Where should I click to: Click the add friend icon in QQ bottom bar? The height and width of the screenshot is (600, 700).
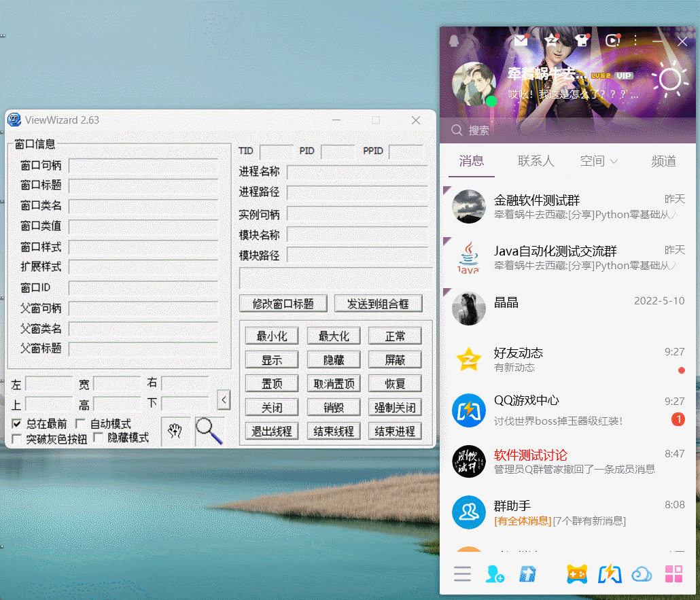coord(495,573)
